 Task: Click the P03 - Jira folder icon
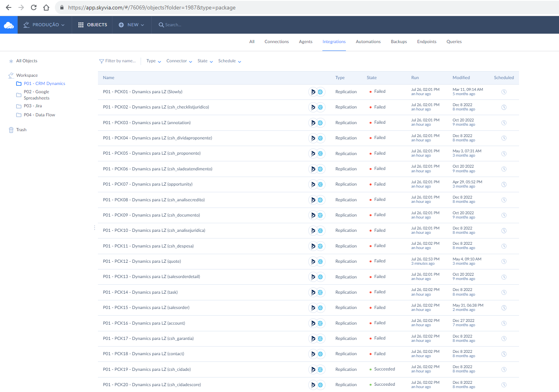(19, 106)
